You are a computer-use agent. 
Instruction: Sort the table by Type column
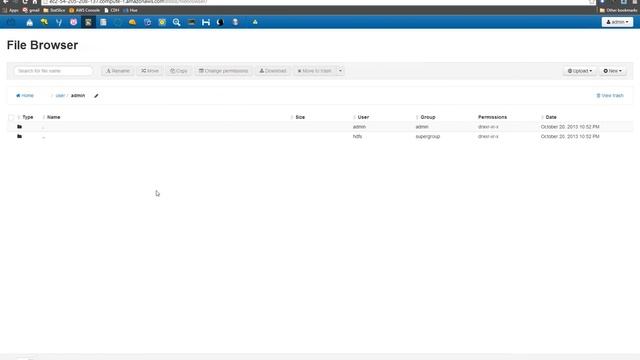pos(28,117)
